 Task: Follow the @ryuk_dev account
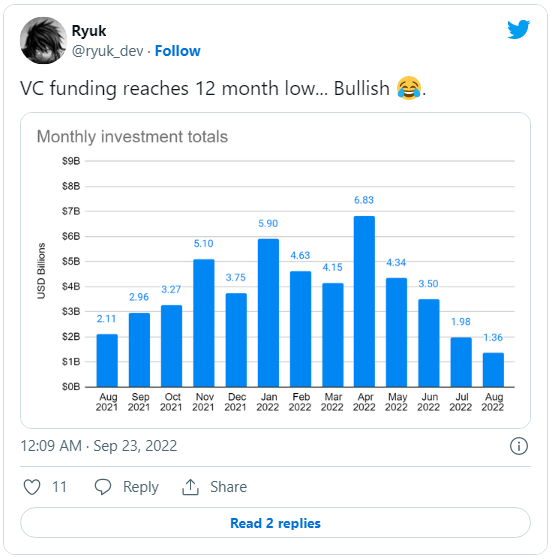tap(177, 51)
